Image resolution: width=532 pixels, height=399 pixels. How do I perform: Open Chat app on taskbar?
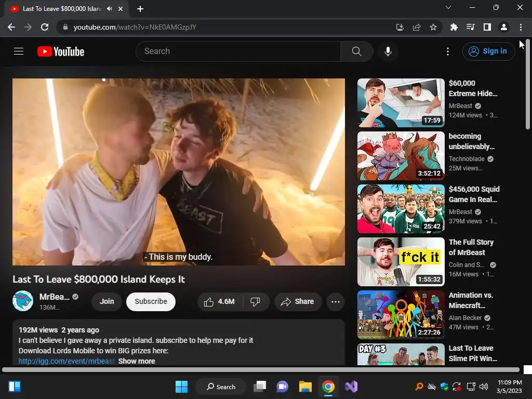coord(282,387)
